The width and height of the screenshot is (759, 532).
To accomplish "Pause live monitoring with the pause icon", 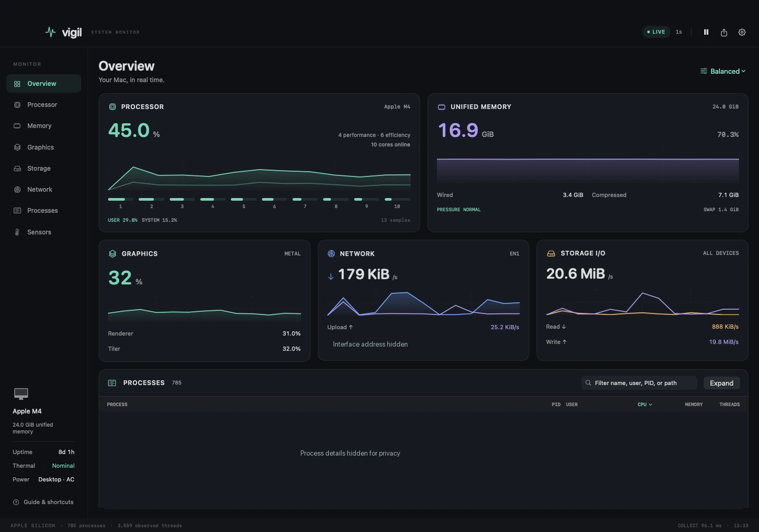I will pos(706,32).
